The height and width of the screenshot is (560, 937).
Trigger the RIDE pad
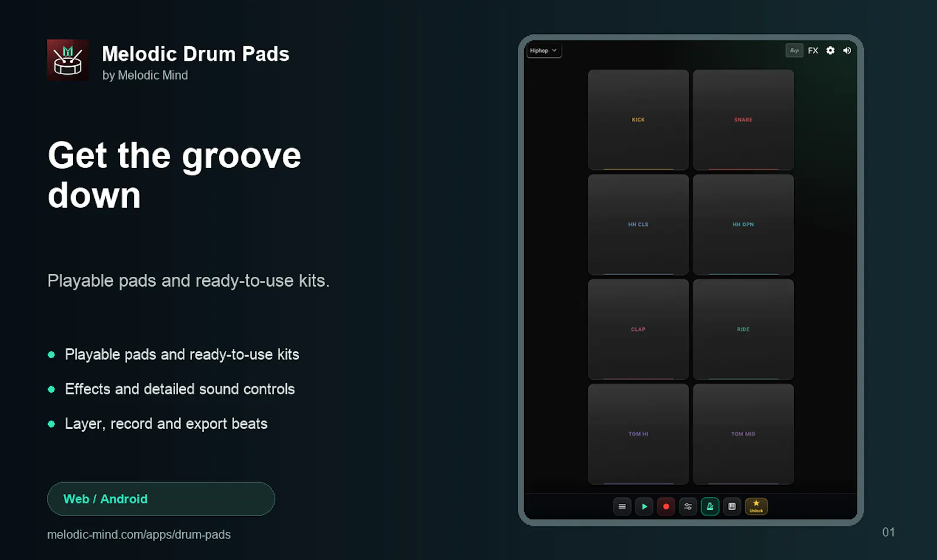tap(743, 329)
